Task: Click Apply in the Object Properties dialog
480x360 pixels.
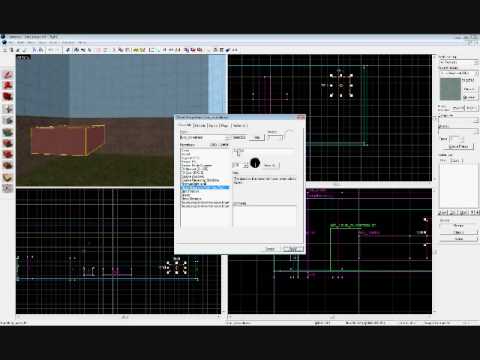Action: click(292, 249)
